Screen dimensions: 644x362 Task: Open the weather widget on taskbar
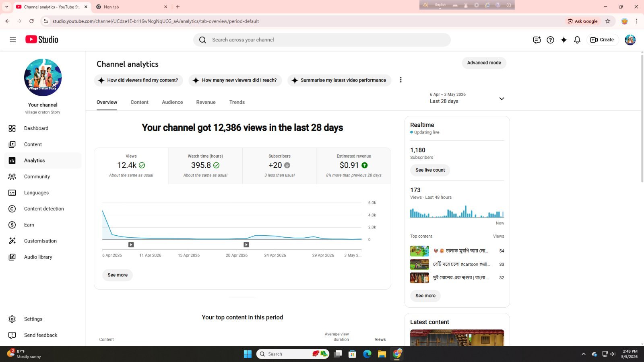tap(24, 354)
